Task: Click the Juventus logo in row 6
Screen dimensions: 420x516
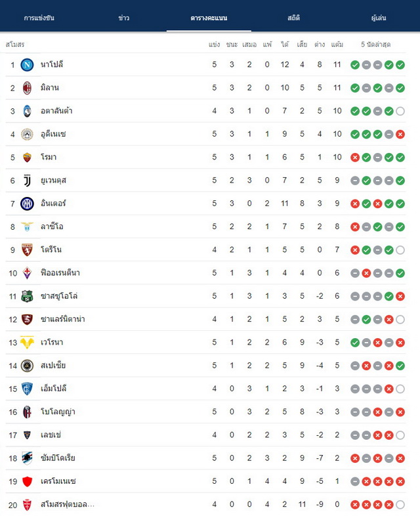Action: click(x=27, y=181)
